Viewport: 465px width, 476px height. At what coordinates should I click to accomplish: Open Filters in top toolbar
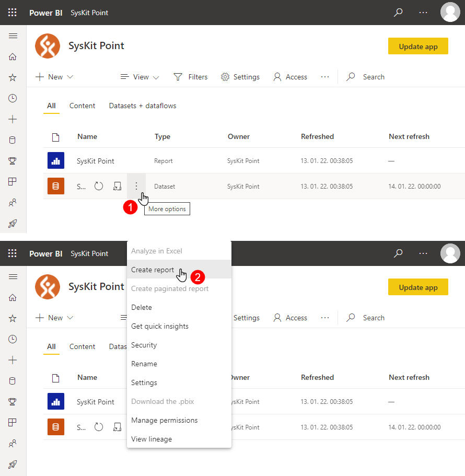pos(191,77)
